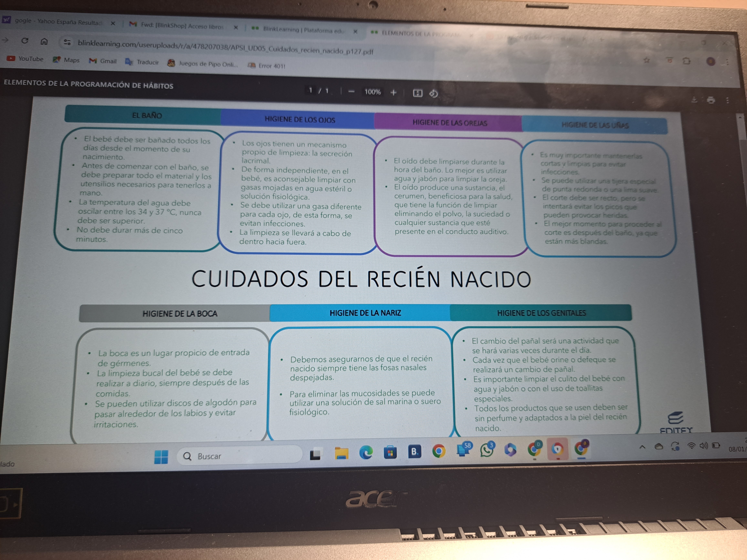Open the Gmail bookmark

tap(103, 61)
